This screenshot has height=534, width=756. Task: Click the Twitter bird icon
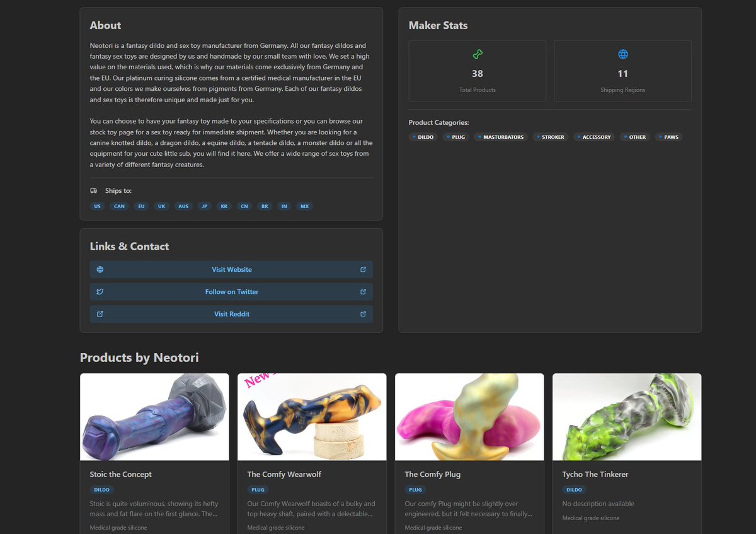100,291
